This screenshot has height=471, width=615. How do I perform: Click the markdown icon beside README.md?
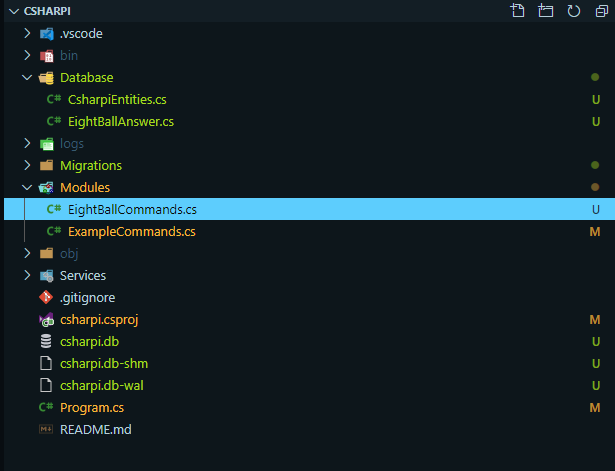tap(46, 430)
